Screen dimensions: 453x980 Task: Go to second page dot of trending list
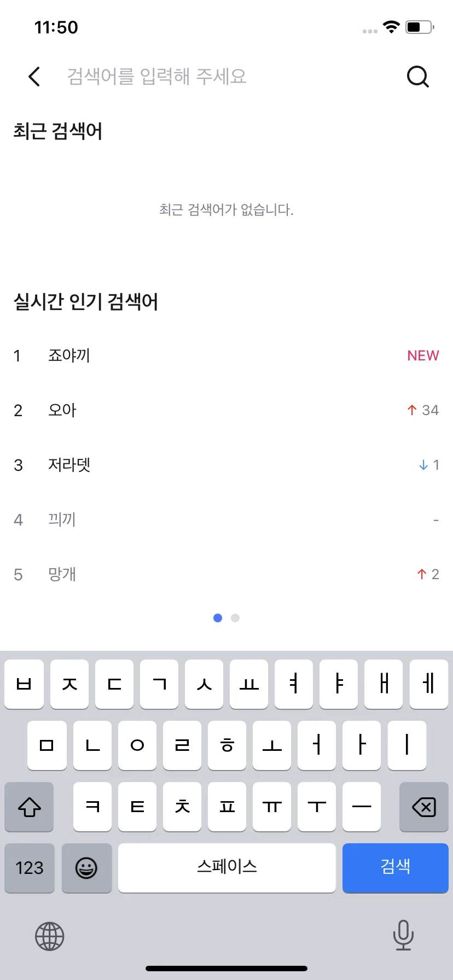[235, 618]
